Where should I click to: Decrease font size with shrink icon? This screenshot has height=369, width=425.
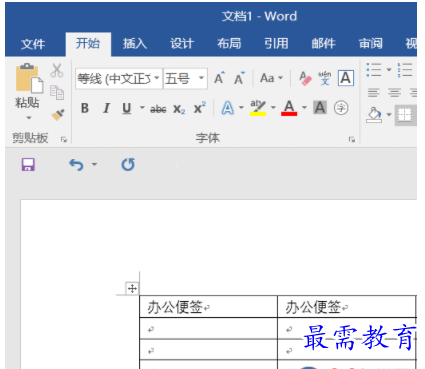click(239, 78)
